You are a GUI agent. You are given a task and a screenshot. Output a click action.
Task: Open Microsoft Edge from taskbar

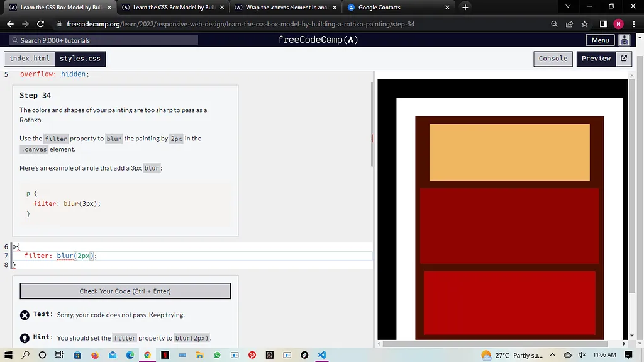point(130,354)
